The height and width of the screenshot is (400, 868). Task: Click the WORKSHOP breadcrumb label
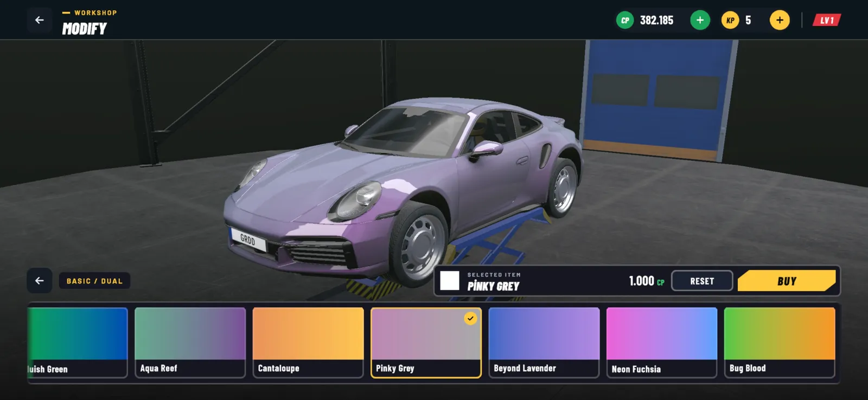tap(95, 12)
